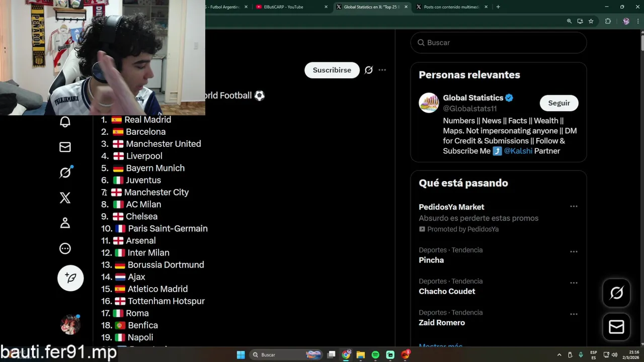Open Pincha trending topic
The width and height of the screenshot is (644, 362).
click(x=431, y=260)
